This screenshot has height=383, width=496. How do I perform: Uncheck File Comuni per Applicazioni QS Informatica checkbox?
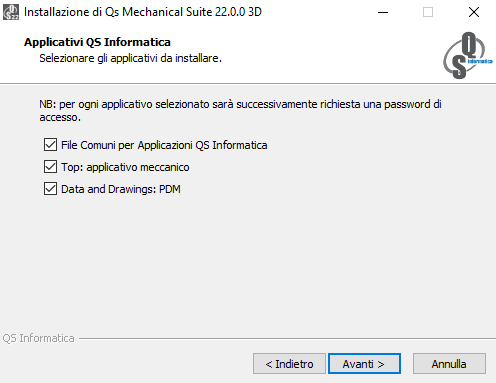pos(50,145)
